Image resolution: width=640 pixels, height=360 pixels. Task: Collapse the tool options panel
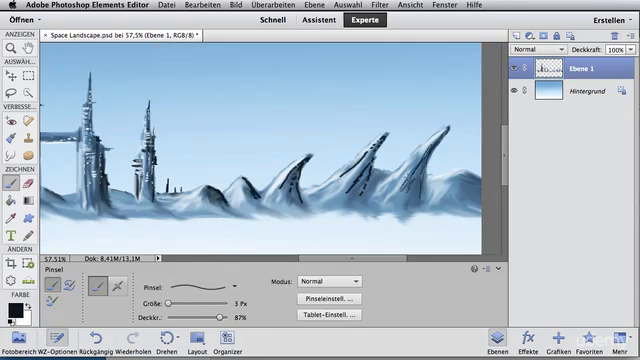(498, 269)
